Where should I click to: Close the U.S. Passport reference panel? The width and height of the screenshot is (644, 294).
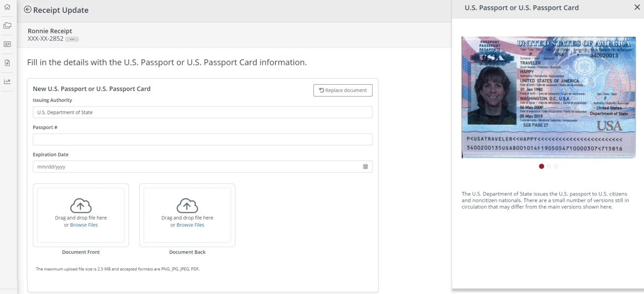coord(637,7)
